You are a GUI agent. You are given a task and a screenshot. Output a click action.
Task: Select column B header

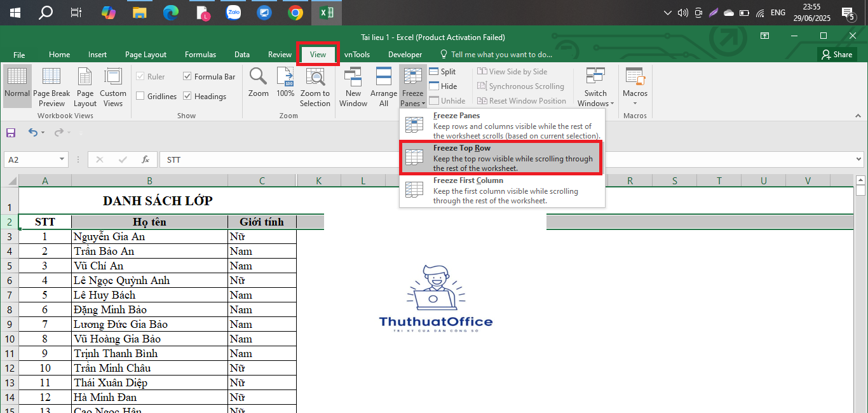[x=149, y=181]
